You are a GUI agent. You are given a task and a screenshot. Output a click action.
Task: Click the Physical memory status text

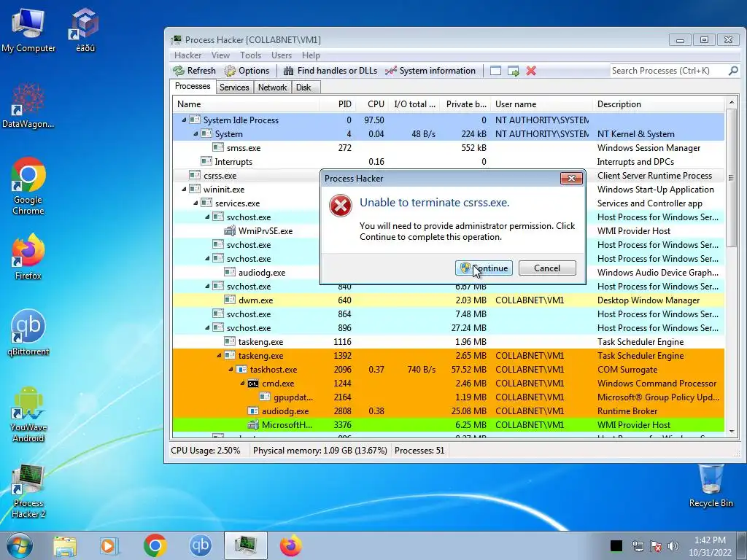(x=320, y=451)
